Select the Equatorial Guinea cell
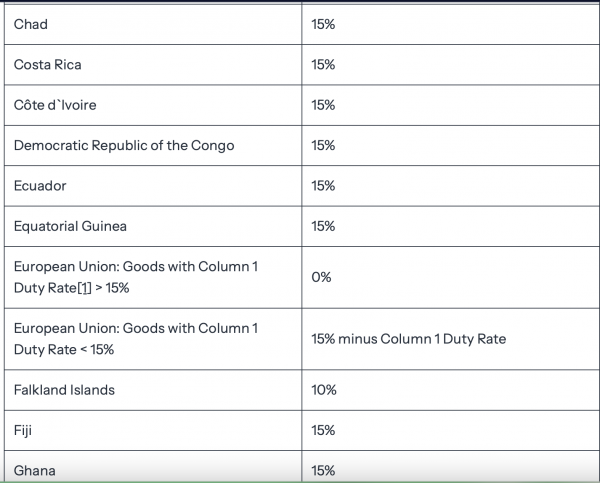 point(70,226)
